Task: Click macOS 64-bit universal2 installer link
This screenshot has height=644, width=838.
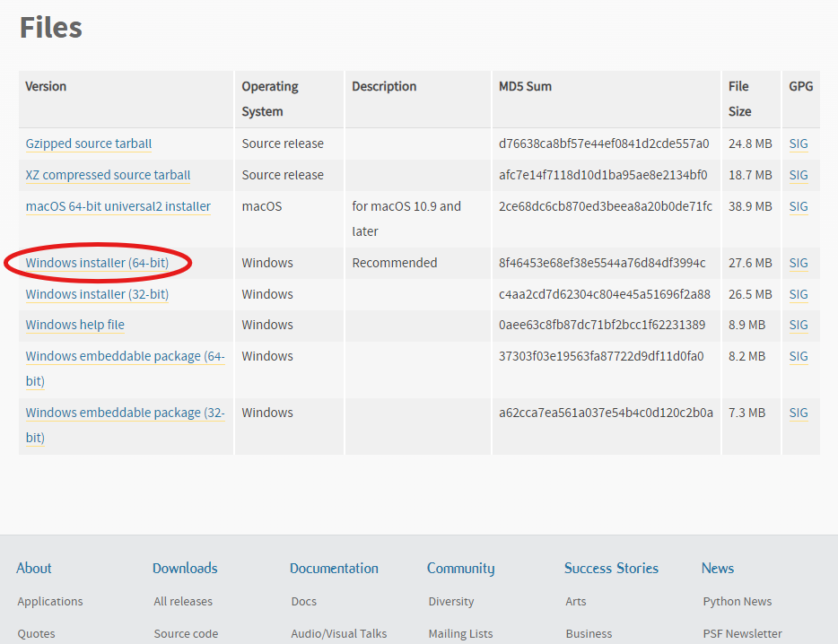Action: 118,206
